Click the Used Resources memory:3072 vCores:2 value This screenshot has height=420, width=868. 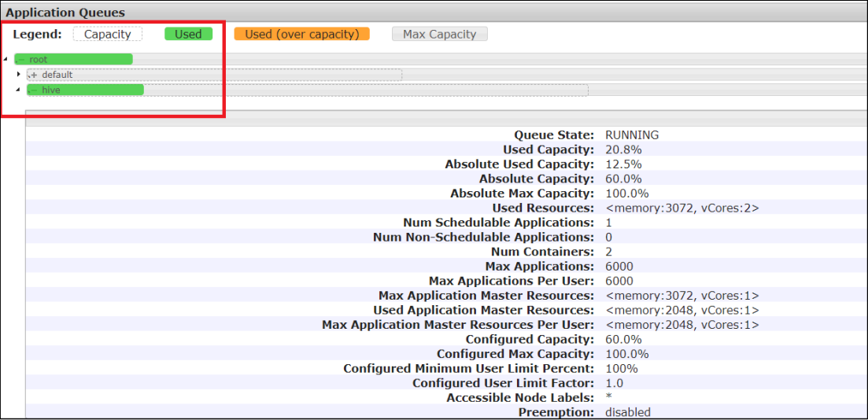(x=681, y=208)
